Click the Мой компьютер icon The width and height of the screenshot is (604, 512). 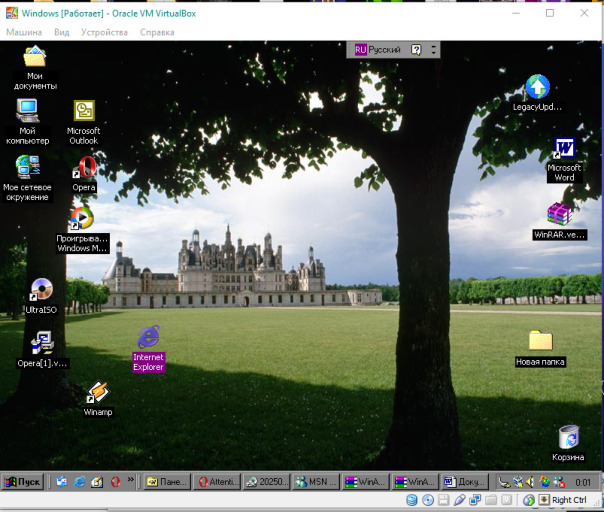28,111
